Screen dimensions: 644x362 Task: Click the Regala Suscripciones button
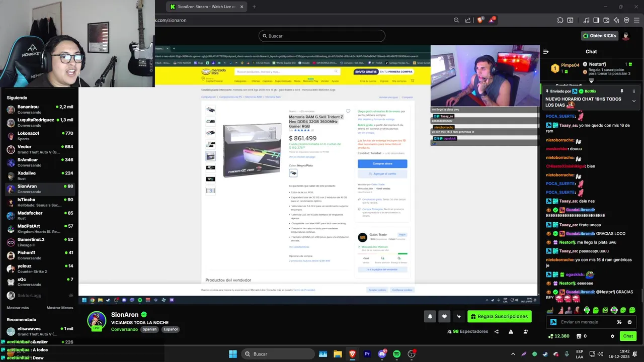(500, 316)
